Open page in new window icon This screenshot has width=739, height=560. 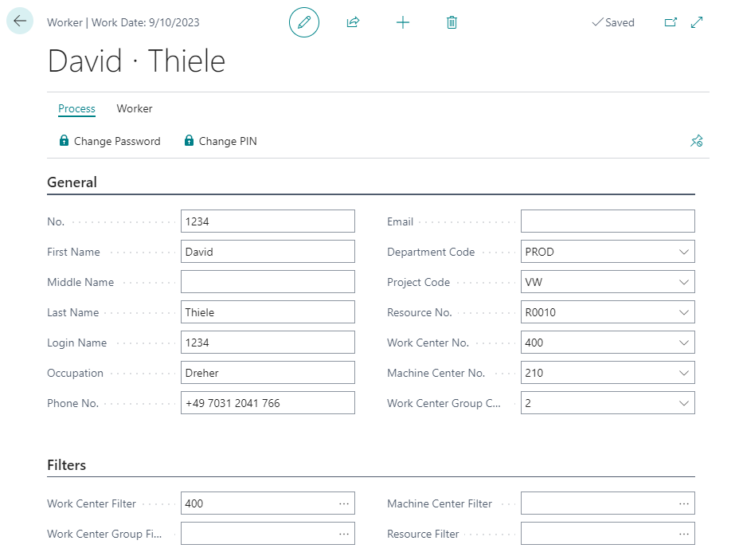[671, 22]
